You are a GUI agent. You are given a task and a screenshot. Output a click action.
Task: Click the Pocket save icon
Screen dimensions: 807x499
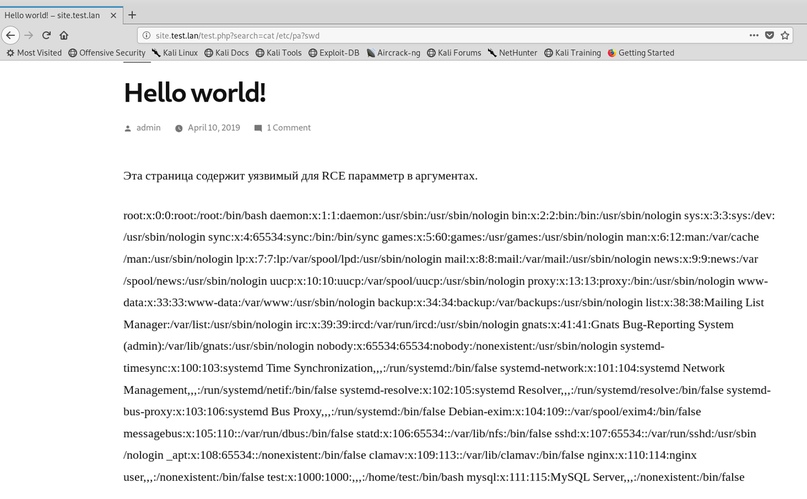(770, 35)
